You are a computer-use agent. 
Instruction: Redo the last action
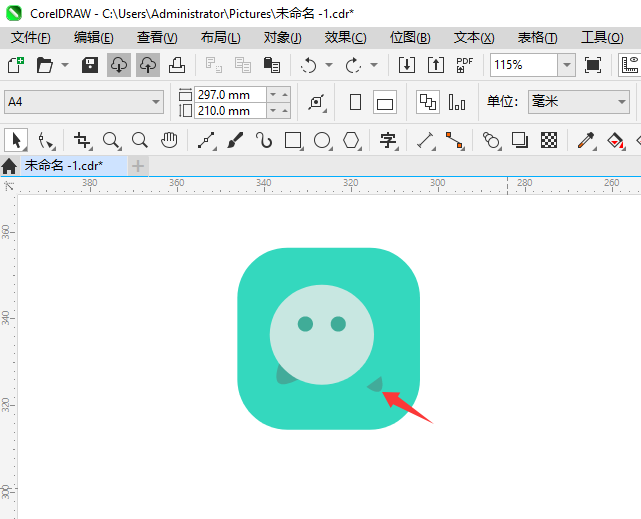pyautogui.click(x=353, y=65)
